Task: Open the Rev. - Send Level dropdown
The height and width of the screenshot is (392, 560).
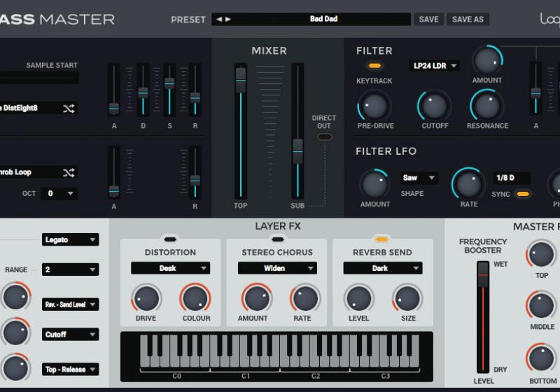Action: pyautogui.click(x=71, y=304)
